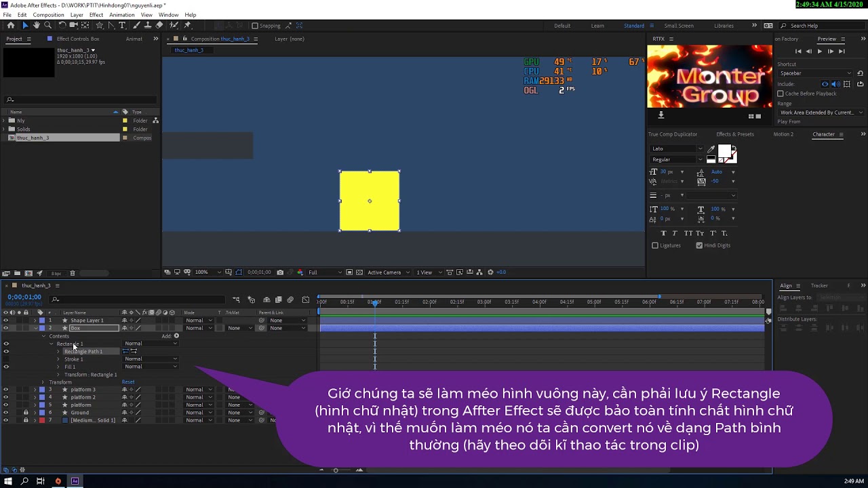Expand the Rectangle Path 1 property
The width and height of the screenshot is (868, 488).
tap(58, 352)
